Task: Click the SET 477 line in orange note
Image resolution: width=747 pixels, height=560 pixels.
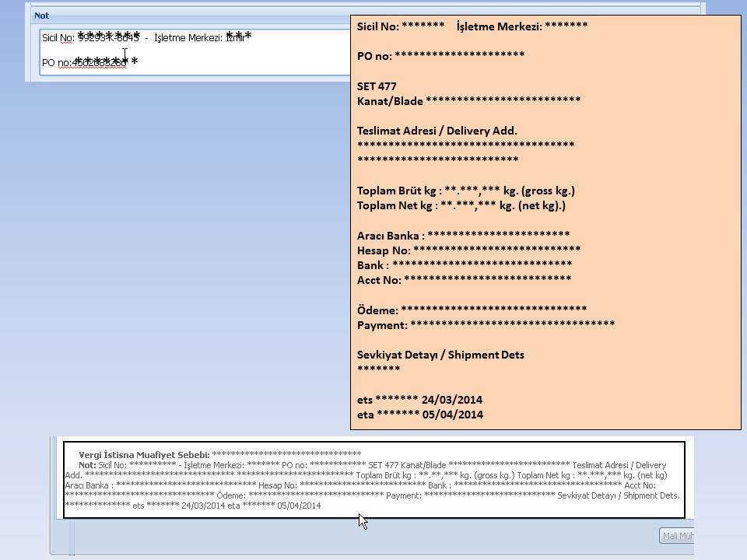Action: pyautogui.click(x=377, y=86)
